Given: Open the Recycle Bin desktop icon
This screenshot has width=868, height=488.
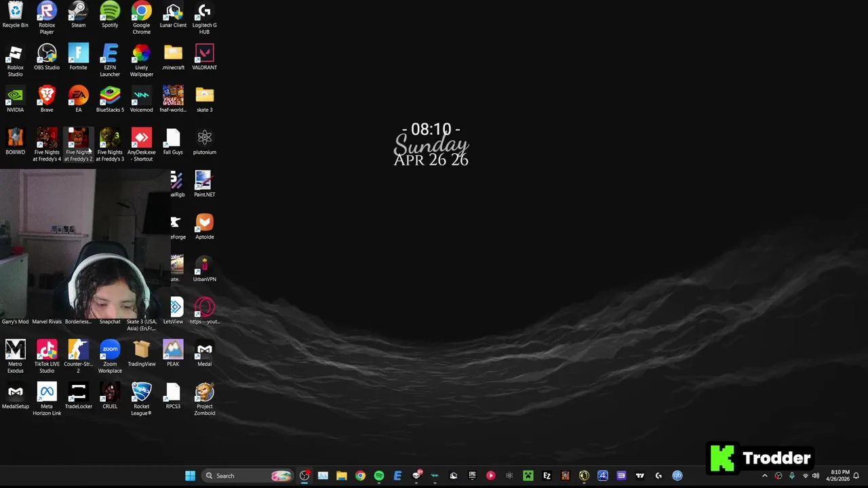Looking at the screenshot, I should 15,16.
